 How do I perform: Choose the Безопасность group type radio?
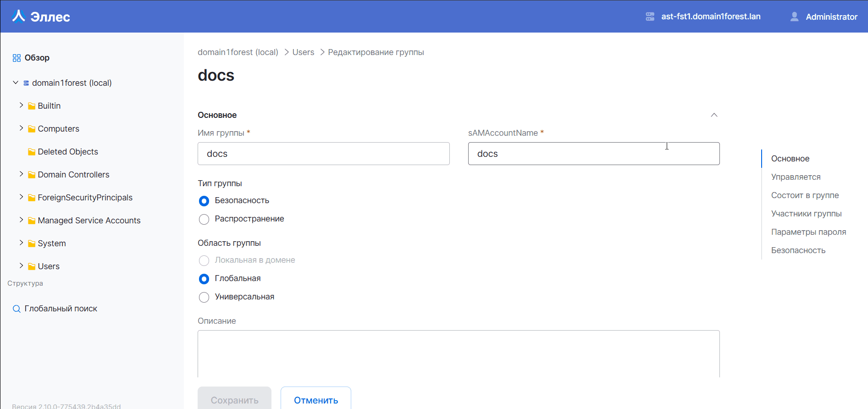pyautogui.click(x=204, y=201)
